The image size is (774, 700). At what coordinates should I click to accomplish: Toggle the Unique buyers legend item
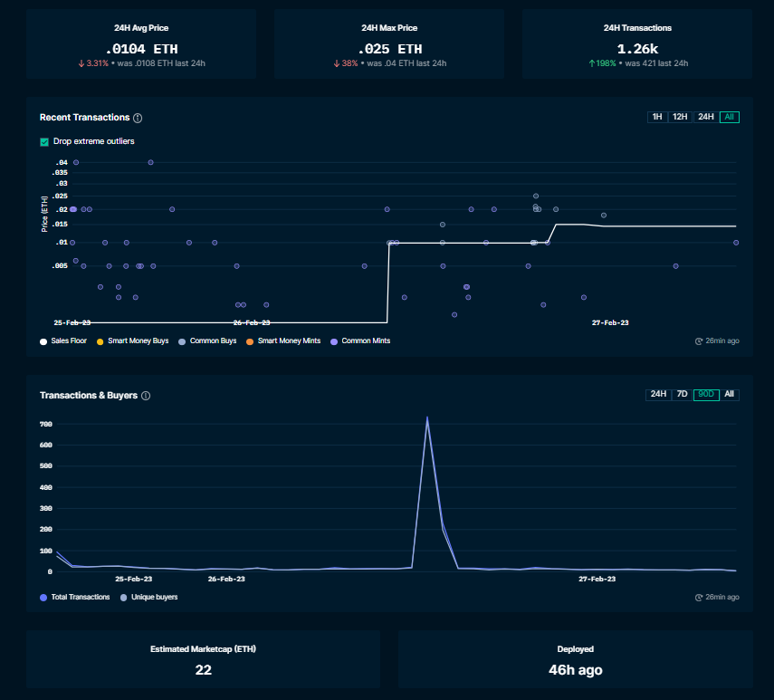148,598
